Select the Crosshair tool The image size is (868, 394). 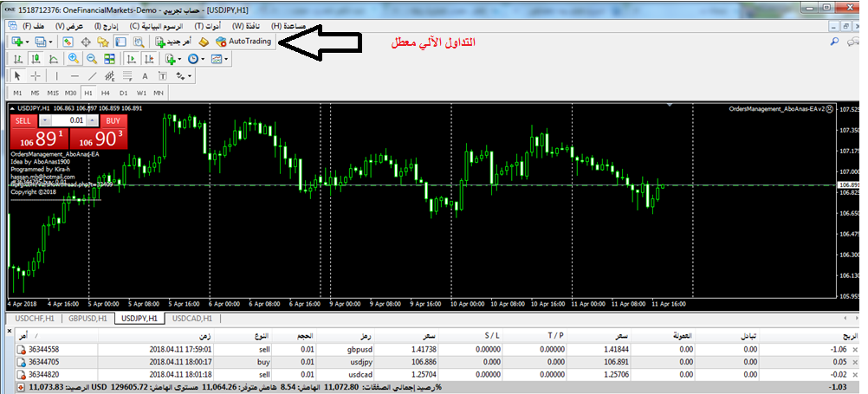click(36, 76)
